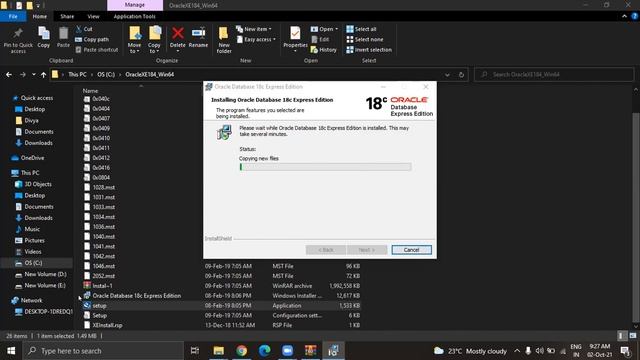Viewport: 640px width, 360px height.
Task: Click Select all in the ribbon
Action: [x=361, y=29]
